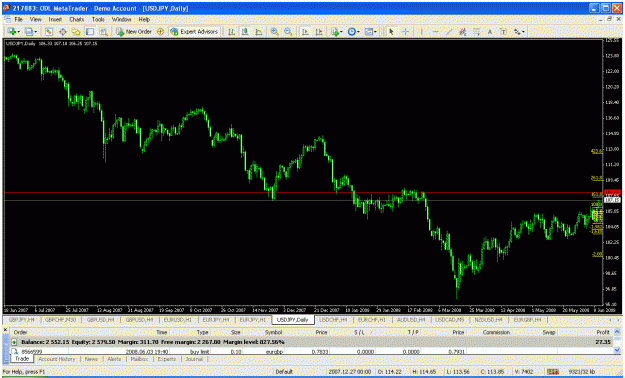Toggle the chart shift icon
625x378 pixels.
(x=319, y=32)
